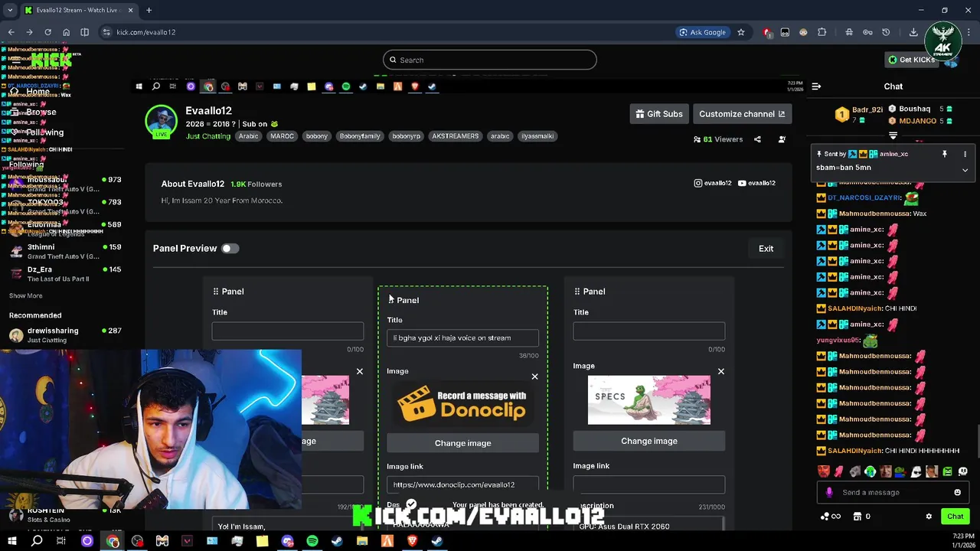Select the MAROC stream tag

(x=282, y=136)
